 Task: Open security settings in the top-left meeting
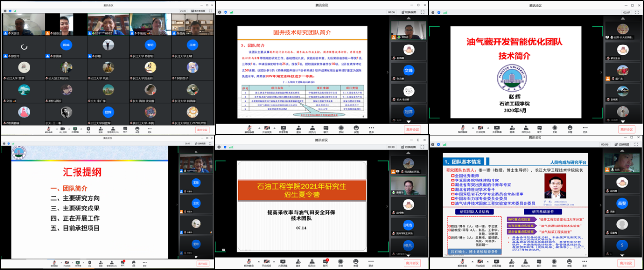[x=89, y=128]
